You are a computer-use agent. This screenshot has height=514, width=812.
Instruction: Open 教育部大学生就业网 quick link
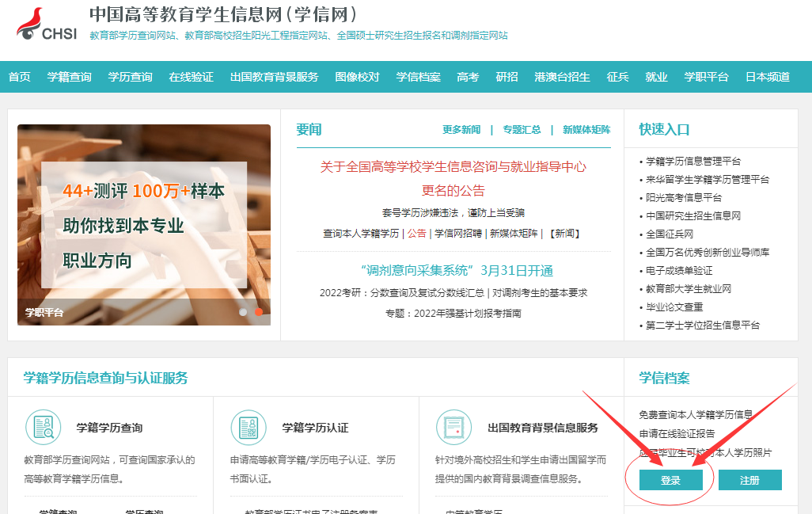(x=689, y=288)
